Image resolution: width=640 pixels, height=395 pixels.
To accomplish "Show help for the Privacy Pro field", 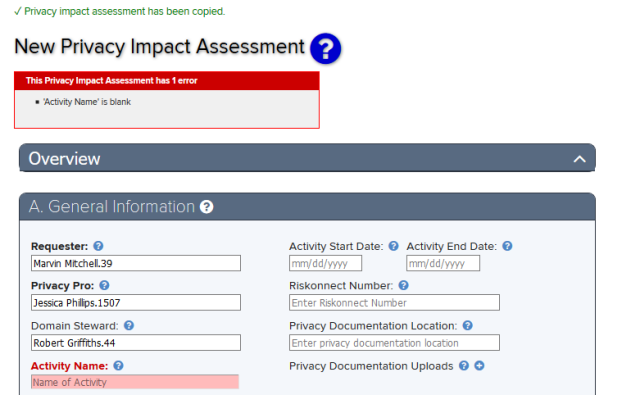I will (x=104, y=285).
